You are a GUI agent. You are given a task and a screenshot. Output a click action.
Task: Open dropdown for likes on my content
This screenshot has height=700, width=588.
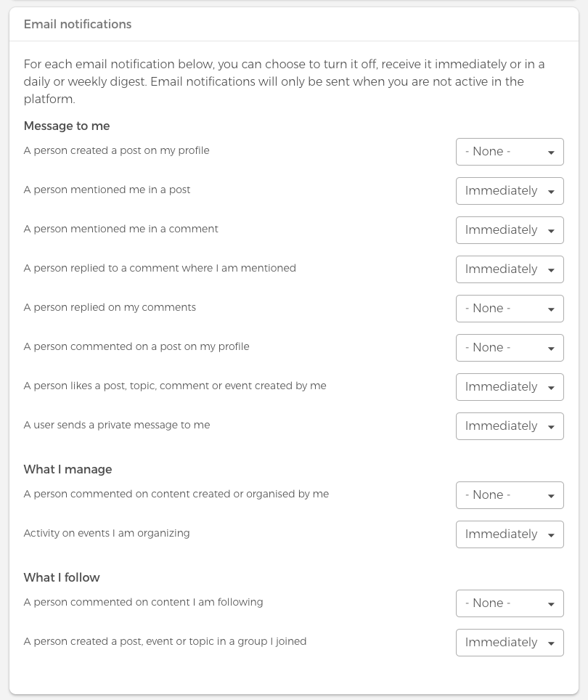tap(510, 387)
